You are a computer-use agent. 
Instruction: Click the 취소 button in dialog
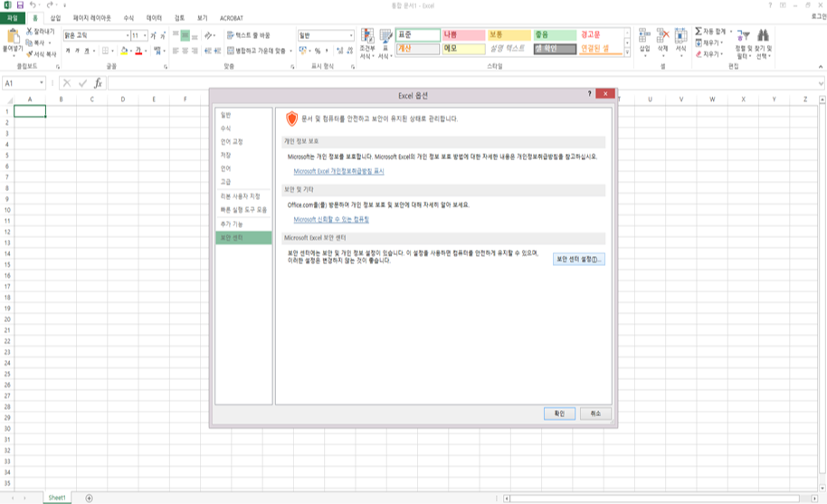pos(595,414)
